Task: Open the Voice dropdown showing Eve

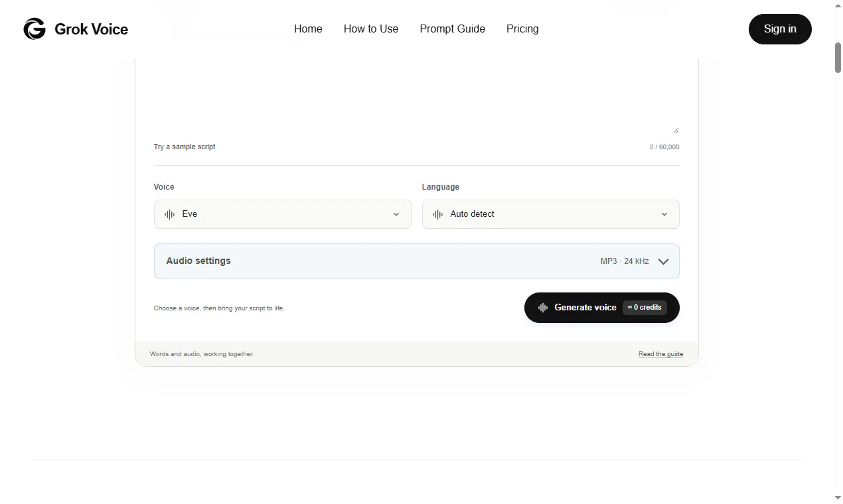Action: coord(283,214)
